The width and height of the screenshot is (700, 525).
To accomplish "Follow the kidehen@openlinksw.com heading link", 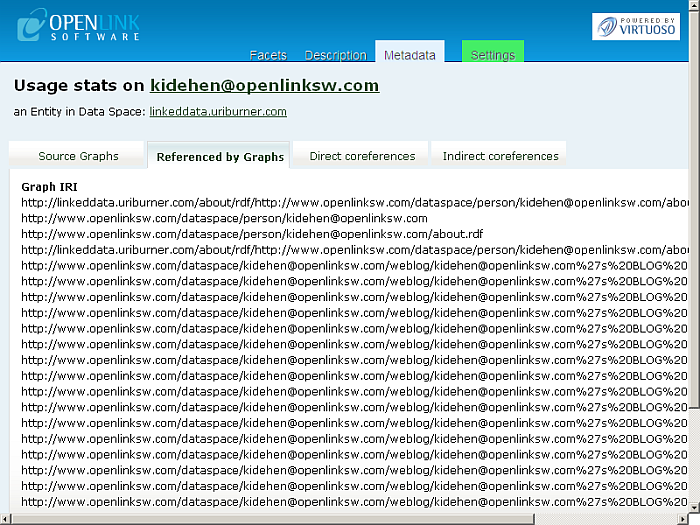I will click(x=264, y=85).
